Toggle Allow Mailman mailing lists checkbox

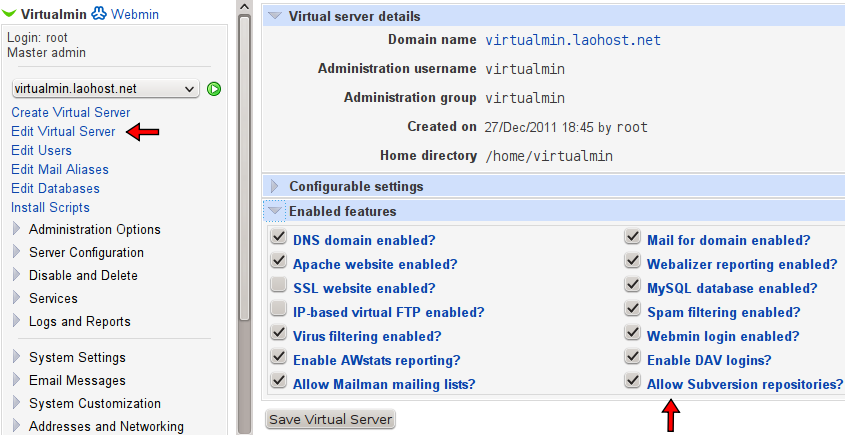[279, 381]
